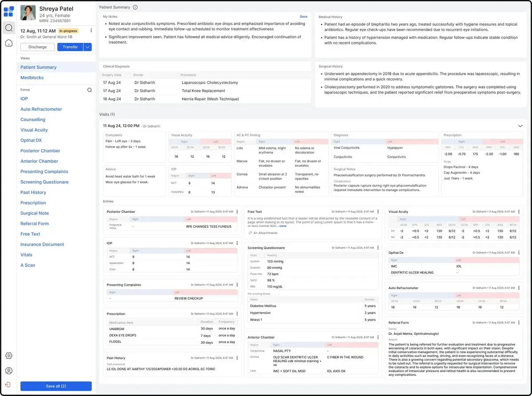Click Shreya Patel's profile photo
532x396 pixels.
(x=28, y=13)
